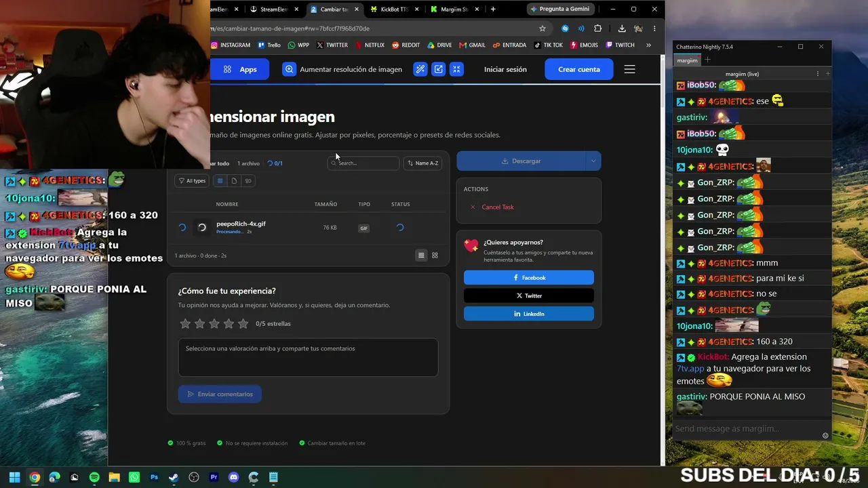Share on X Twitter button
868x488 pixels.
click(x=529, y=296)
